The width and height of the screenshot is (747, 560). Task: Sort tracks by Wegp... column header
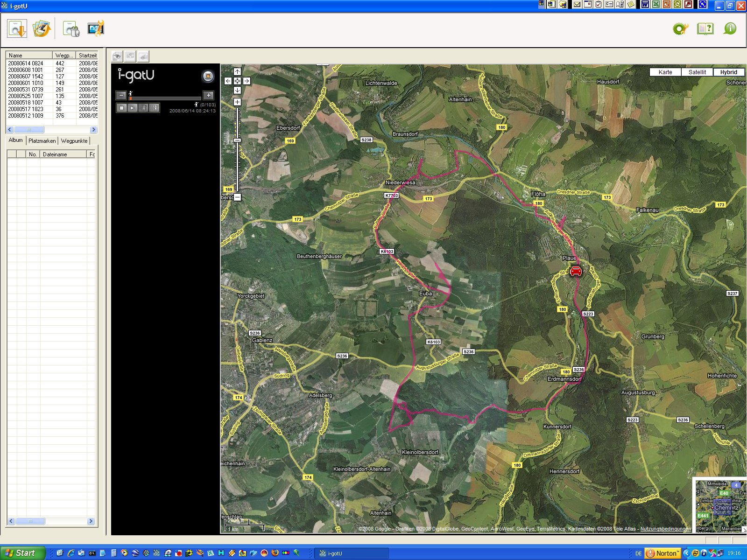(64, 55)
